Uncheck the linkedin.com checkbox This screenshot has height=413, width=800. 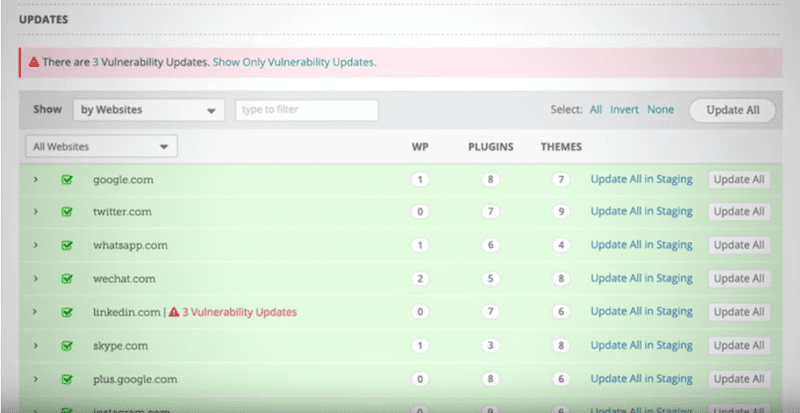point(67,312)
